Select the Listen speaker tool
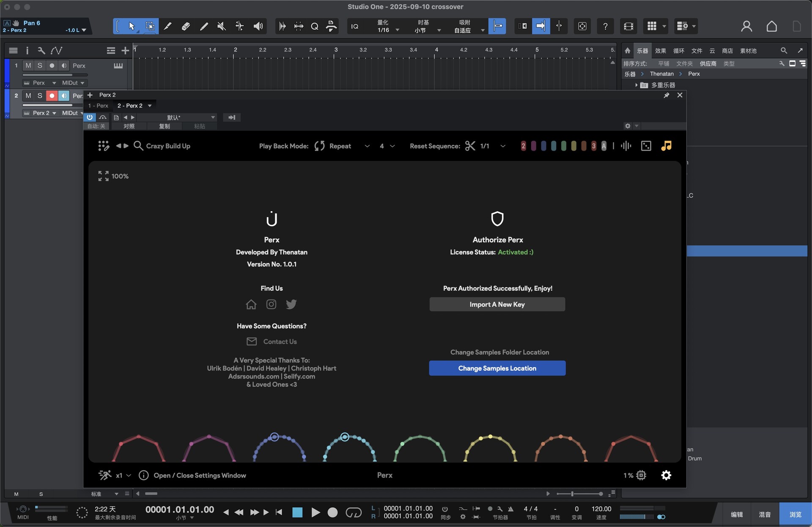 point(258,26)
